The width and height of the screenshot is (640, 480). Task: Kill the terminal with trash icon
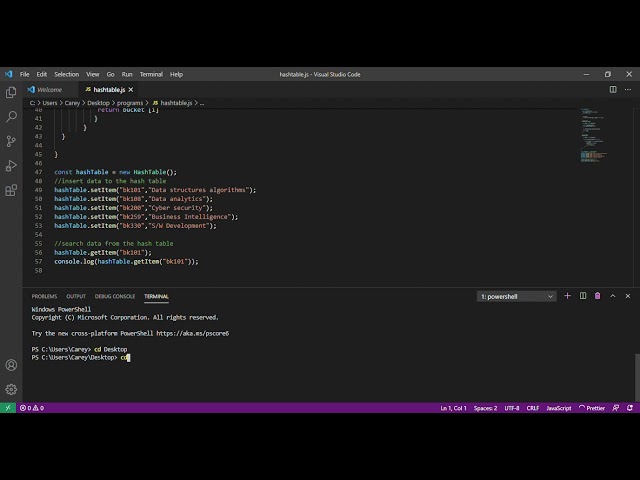[598, 296]
